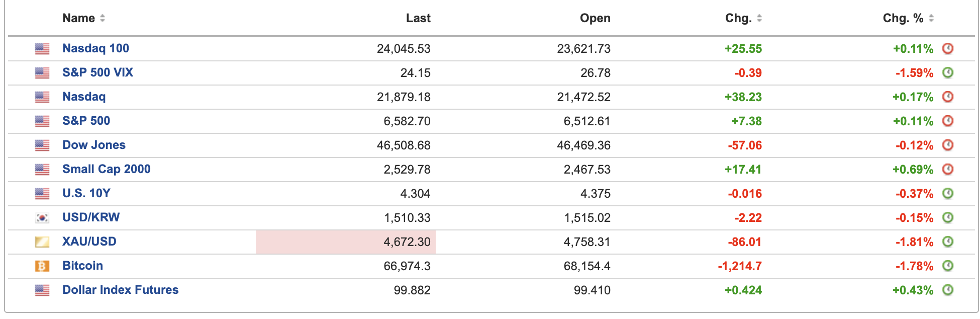Open the S&P 500 VIX link

coord(97,73)
